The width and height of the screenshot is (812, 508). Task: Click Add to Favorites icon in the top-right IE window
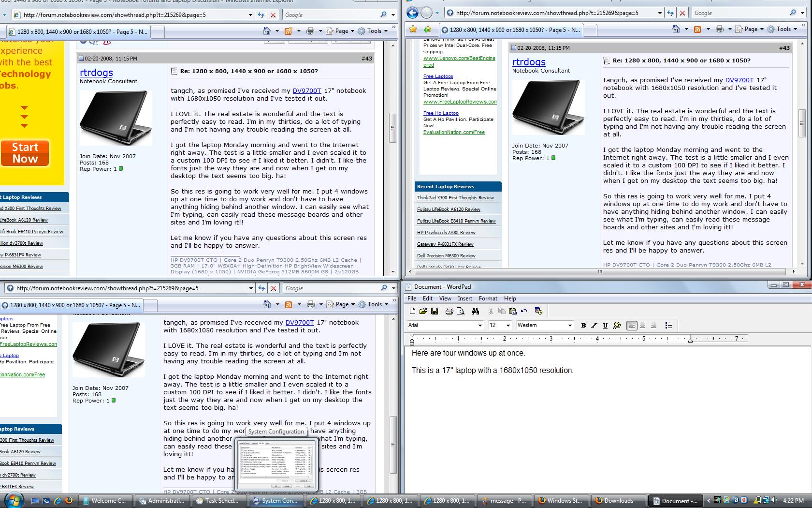(427, 30)
